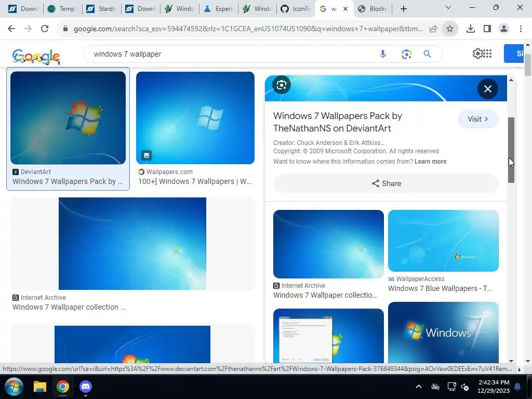
Task: Open related Internet Archive thumbnail in preview panel
Action: [x=328, y=244]
